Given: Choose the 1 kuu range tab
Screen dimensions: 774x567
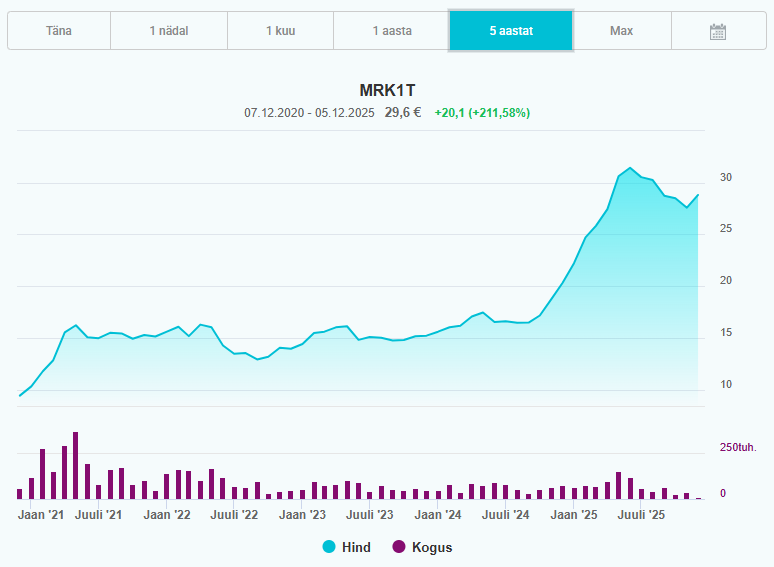Looking at the screenshot, I should 280,31.
